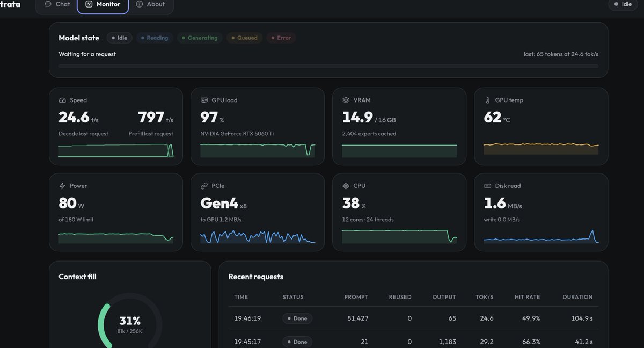Click the thermometer icon next to GPU temp
The image size is (644, 348).
[487, 100]
